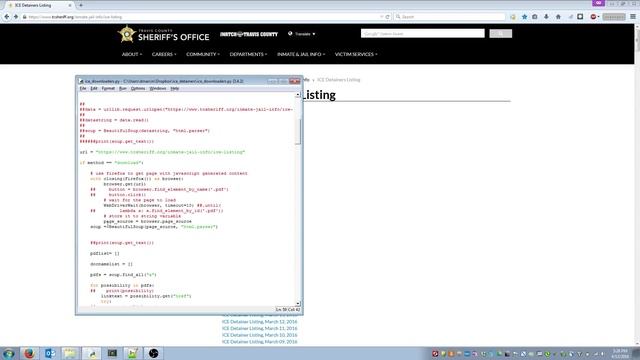Click the ICE Detainers Listing breadcrumb text
Image resolution: width=640 pixels, height=360 pixels.
click(339, 80)
